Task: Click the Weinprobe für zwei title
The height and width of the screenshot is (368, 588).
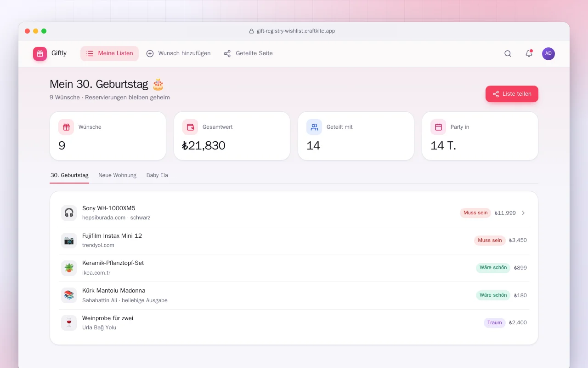Action: 107,318
